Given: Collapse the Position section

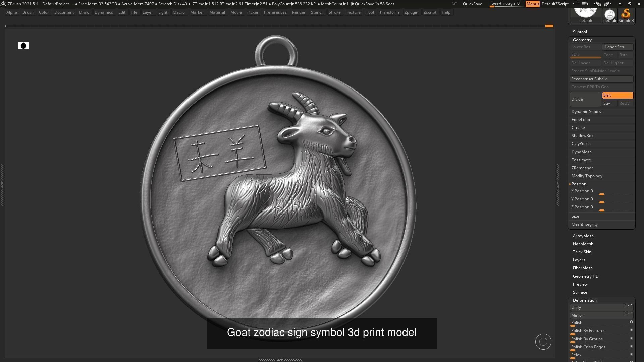Looking at the screenshot, I should 579,184.
